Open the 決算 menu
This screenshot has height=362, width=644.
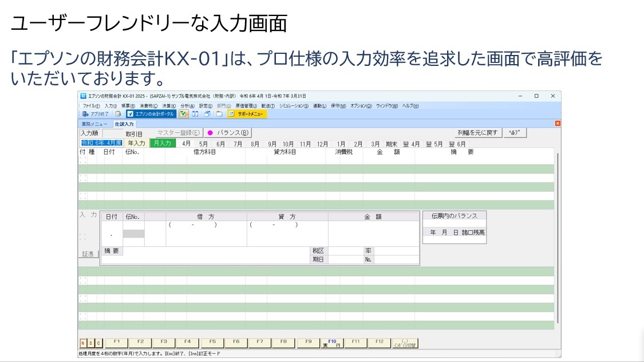(x=169, y=106)
